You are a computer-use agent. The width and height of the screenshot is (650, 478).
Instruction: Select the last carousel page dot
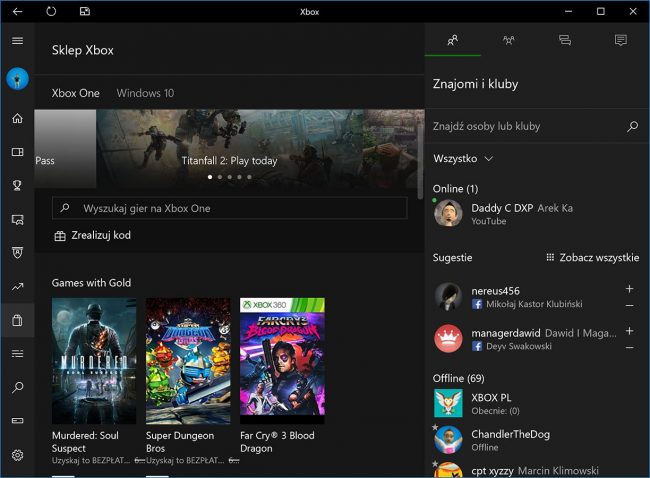(x=249, y=177)
